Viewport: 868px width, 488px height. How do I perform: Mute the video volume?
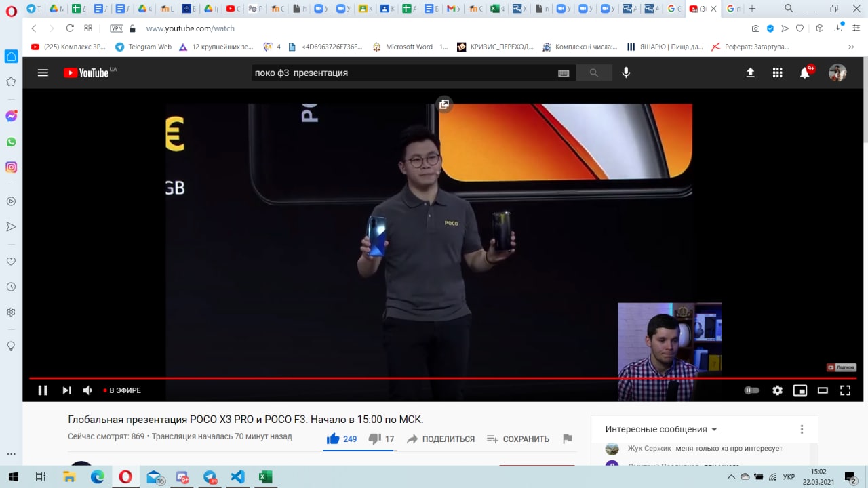pyautogui.click(x=87, y=390)
